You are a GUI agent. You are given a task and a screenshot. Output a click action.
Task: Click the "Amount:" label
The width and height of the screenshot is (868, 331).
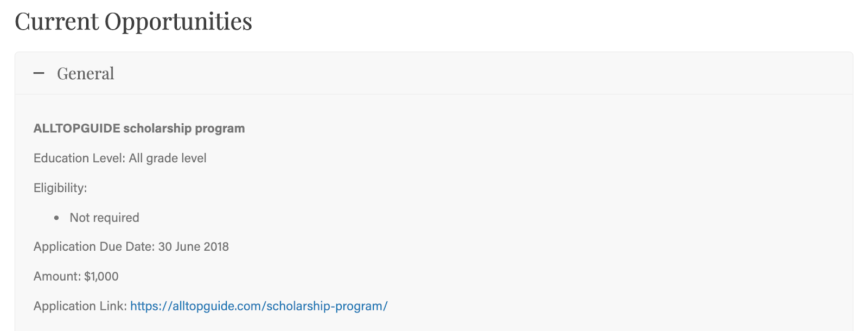(57, 277)
